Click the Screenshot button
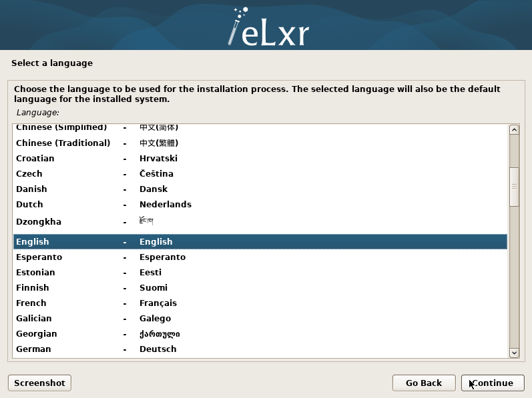532x398 pixels. [x=39, y=383]
